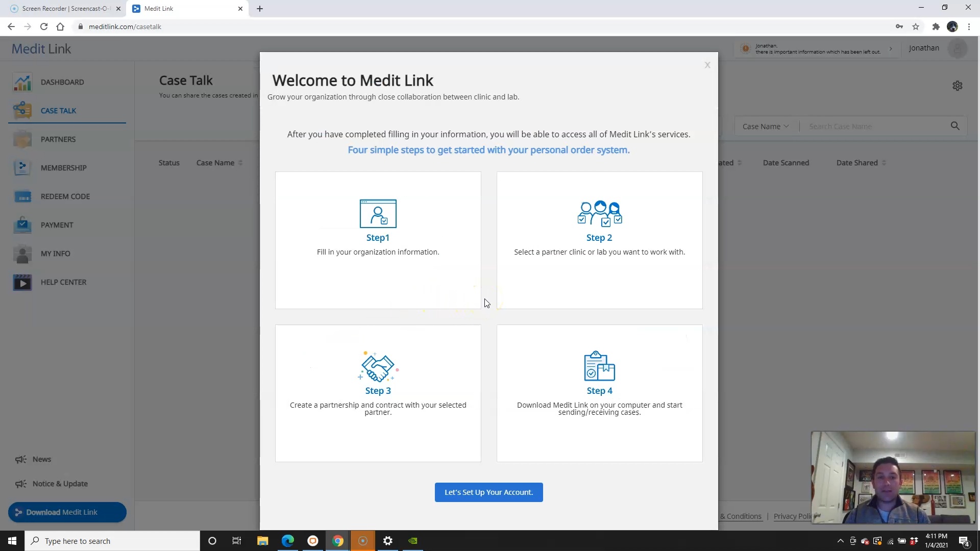Sort by Case Name column arrows

240,163
